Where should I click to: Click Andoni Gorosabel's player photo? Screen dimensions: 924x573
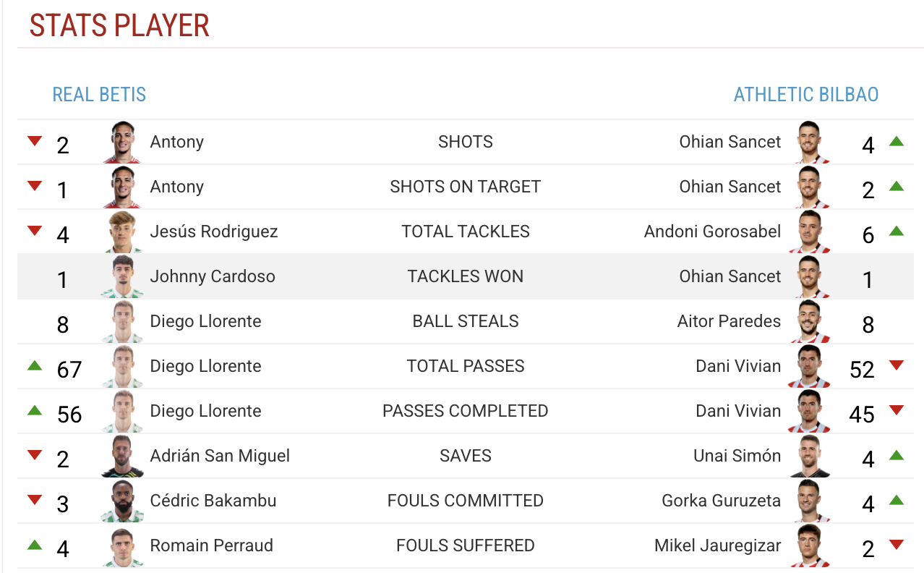tap(809, 232)
